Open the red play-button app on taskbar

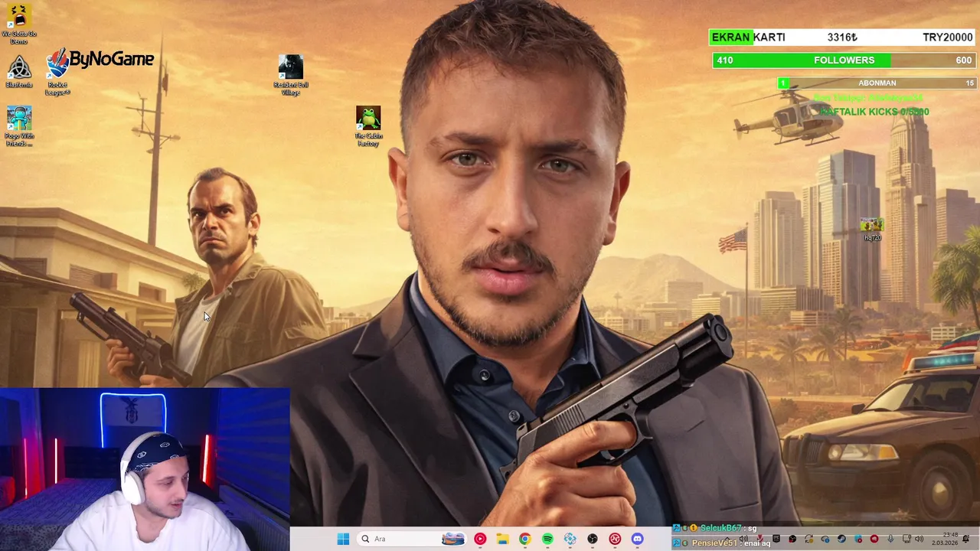tap(480, 539)
